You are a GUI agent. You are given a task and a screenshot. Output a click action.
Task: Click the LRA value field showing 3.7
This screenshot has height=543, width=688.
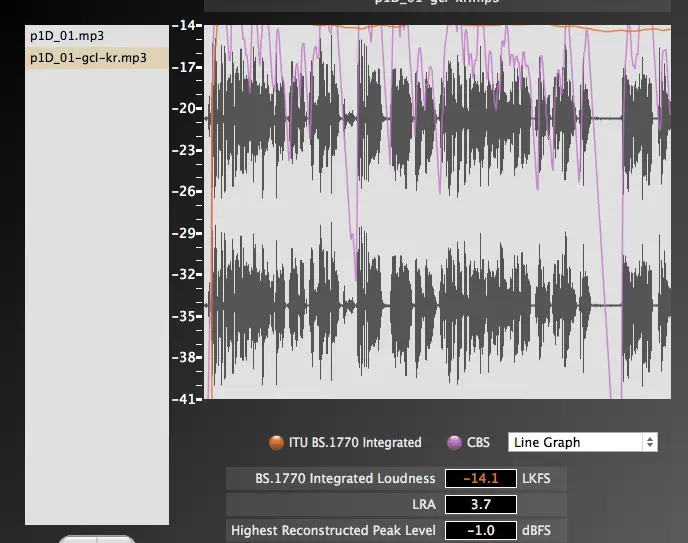click(x=480, y=505)
